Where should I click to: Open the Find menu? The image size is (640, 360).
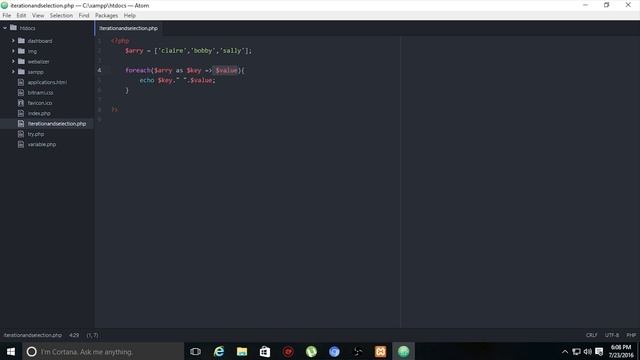point(84,16)
